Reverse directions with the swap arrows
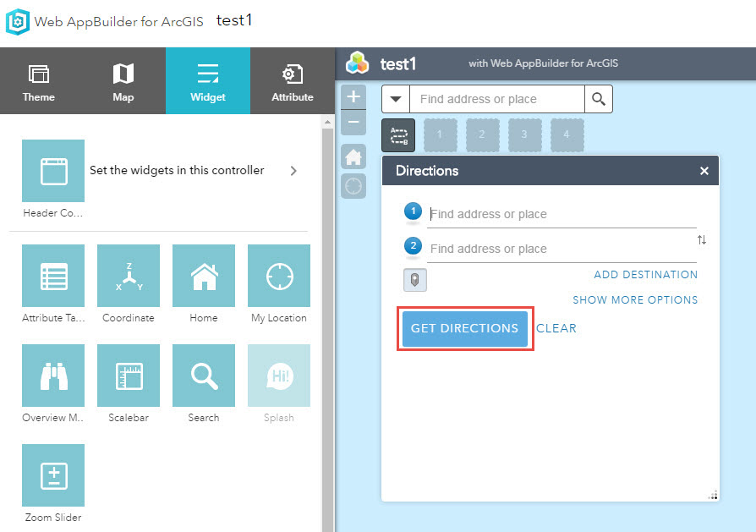This screenshot has height=532, width=756. coord(702,239)
